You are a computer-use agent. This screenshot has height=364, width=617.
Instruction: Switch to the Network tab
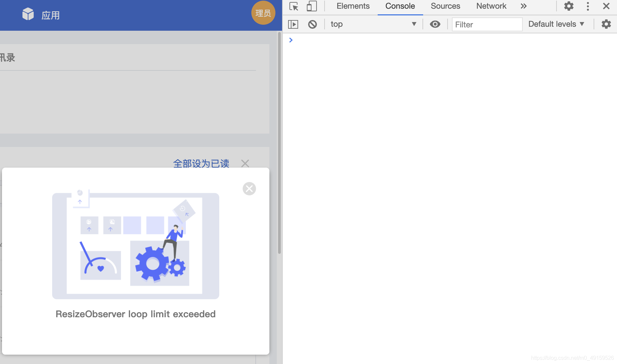tap(491, 6)
